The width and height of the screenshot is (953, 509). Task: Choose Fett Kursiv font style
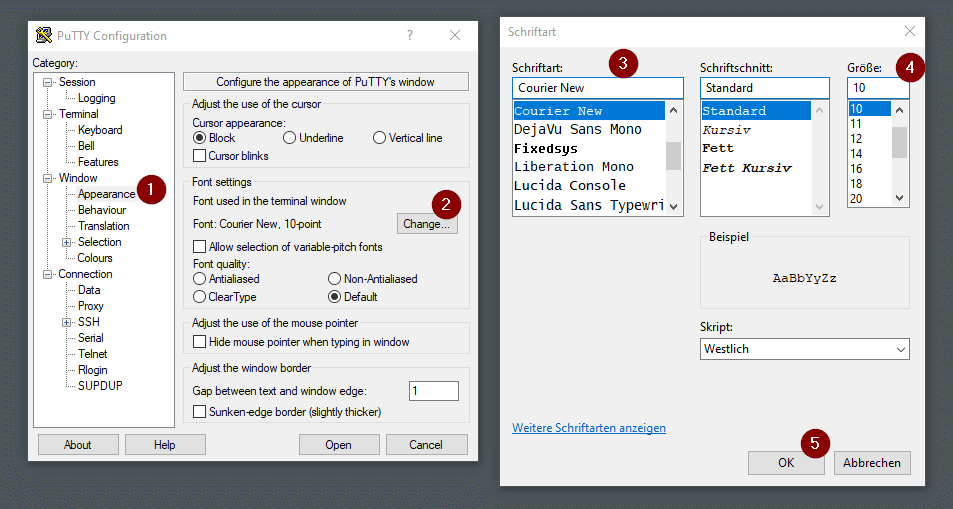point(747,167)
